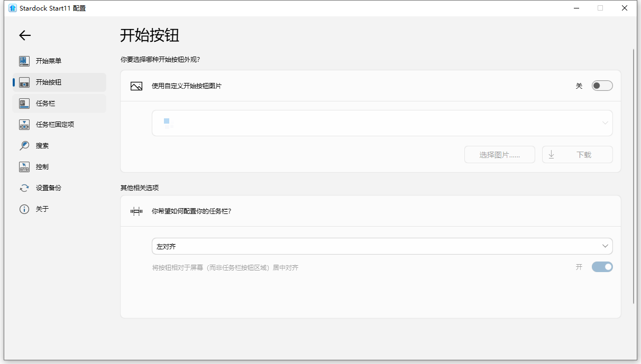Select the Start Menu (开始菜单) sidebar icon
The image size is (641, 364).
click(24, 61)
